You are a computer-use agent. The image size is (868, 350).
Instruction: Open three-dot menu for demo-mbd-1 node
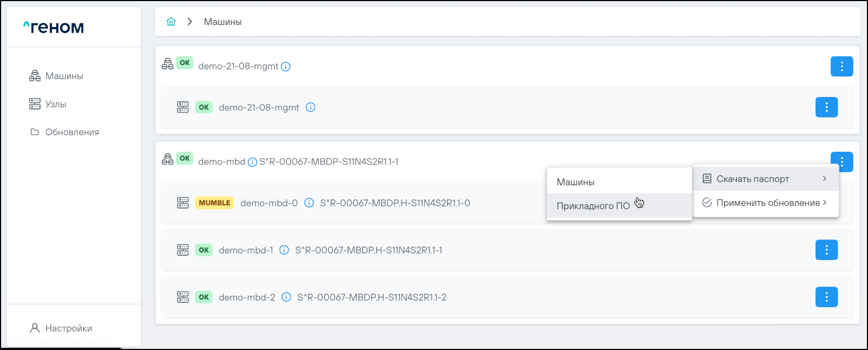pyautogui.click(x=826, y=250)
